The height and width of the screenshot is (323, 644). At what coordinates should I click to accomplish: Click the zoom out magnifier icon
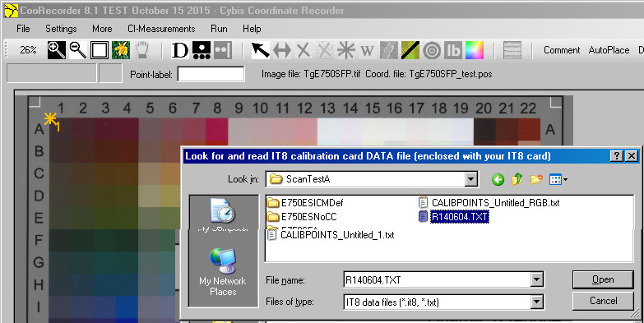tap(77, 50)
